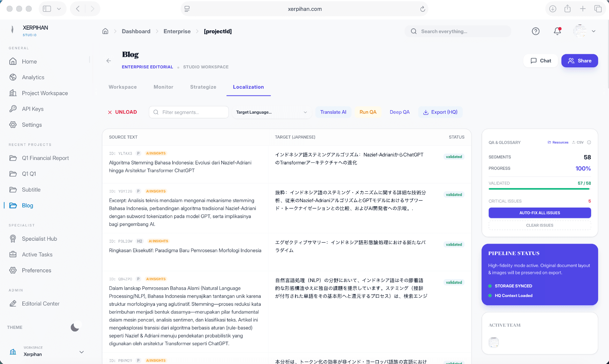This screenshot has height=364, width=609.
Task: Open Active Tasks in the sidebar
Action: tap(37, 254)
